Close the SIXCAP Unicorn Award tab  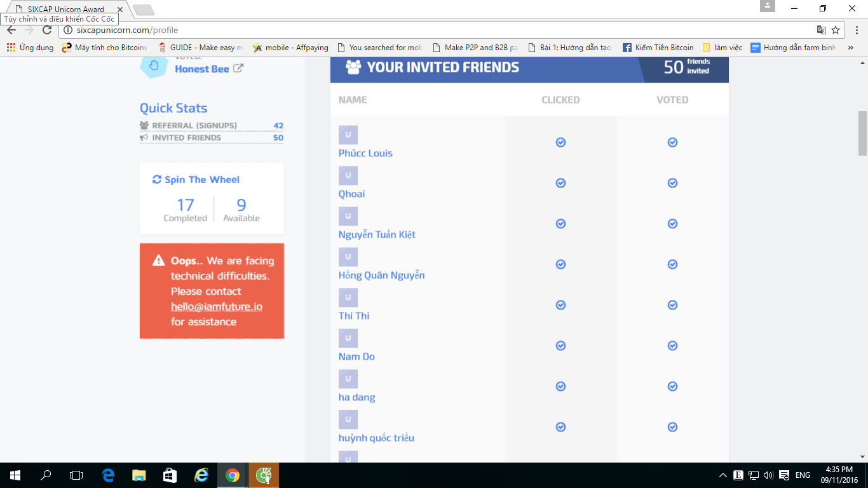(119, 10)
